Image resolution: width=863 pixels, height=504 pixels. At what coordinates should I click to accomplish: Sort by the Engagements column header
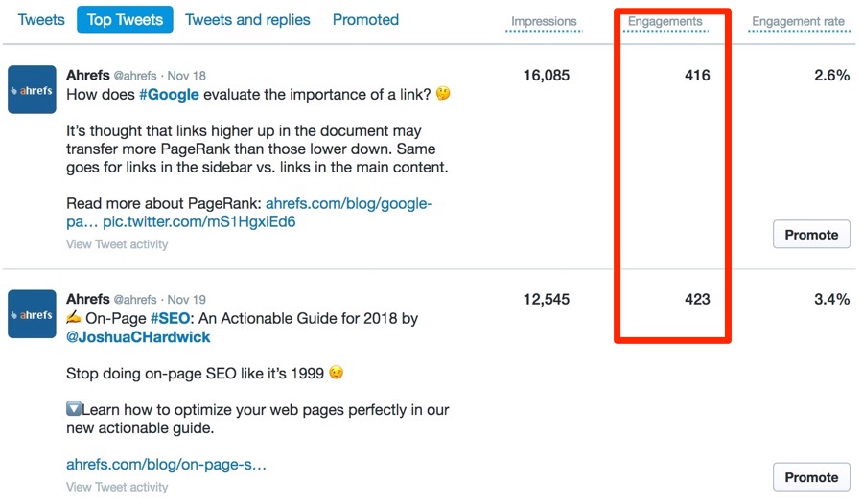(x=665, y=21)
